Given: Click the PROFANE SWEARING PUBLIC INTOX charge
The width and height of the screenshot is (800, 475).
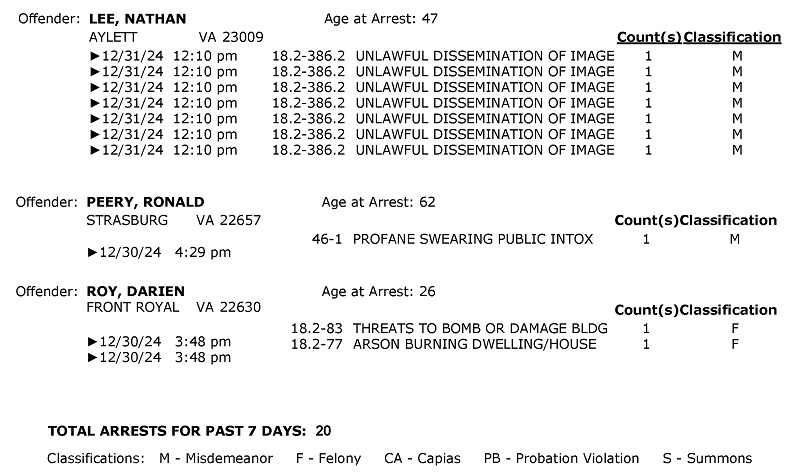Looking at the screenshot, I should pos(473,239).
